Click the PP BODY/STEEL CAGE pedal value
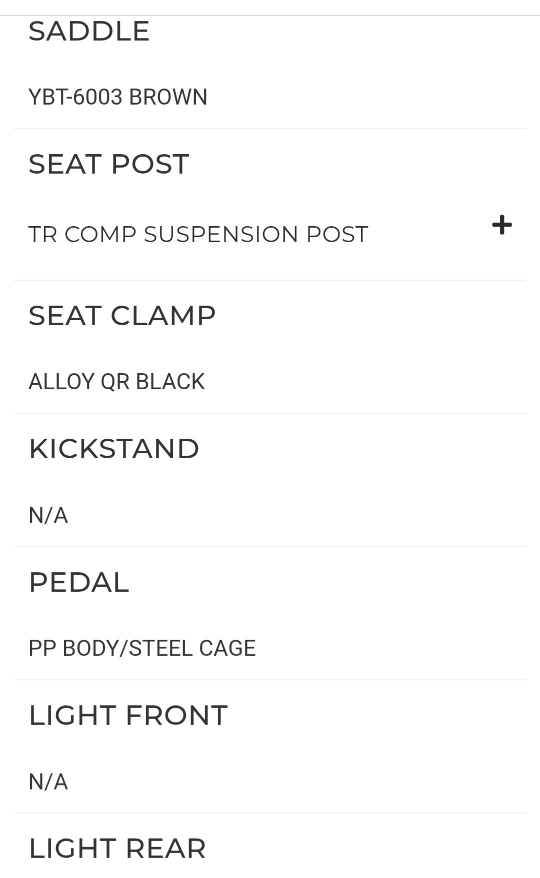The height and width of the screenshot is (878, 540). click(x=142, y=648)
